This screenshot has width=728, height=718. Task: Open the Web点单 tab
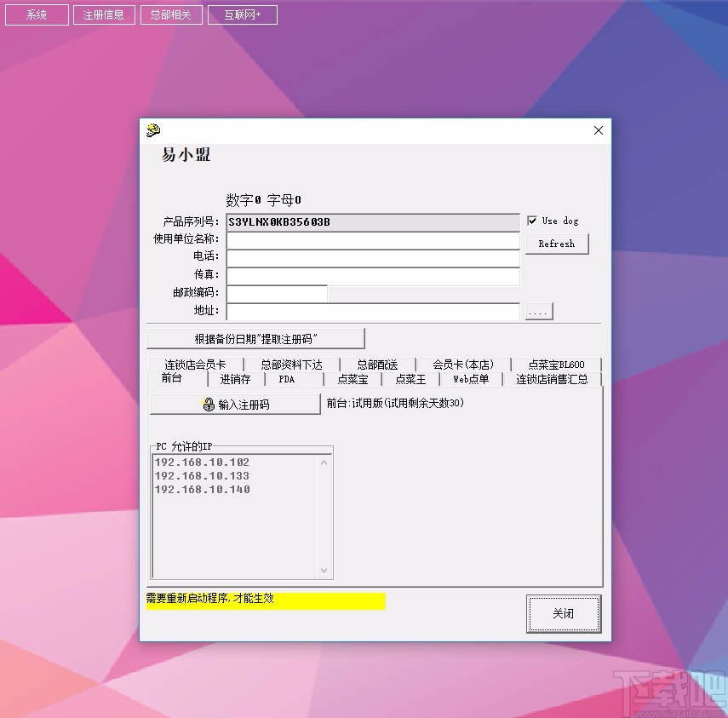(471, 379)
